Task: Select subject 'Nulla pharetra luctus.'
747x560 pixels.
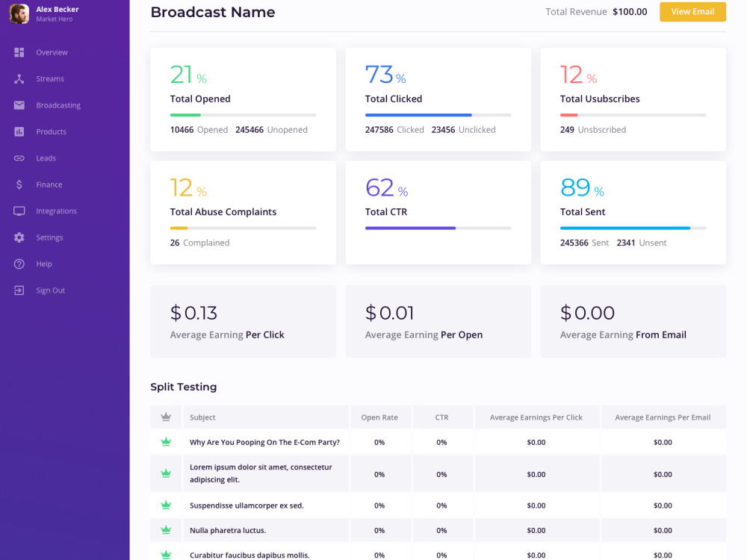Action: point(228,530)
